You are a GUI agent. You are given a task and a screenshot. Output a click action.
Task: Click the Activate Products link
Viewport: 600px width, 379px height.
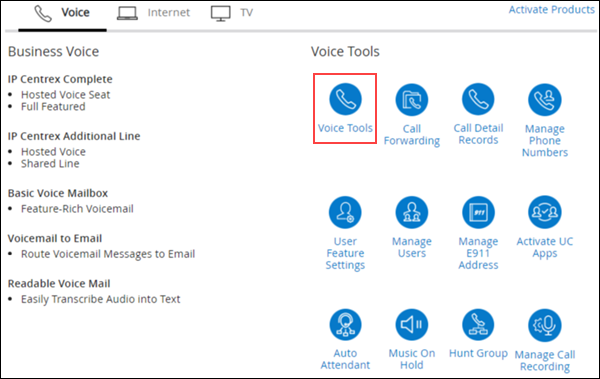point(551,10)
